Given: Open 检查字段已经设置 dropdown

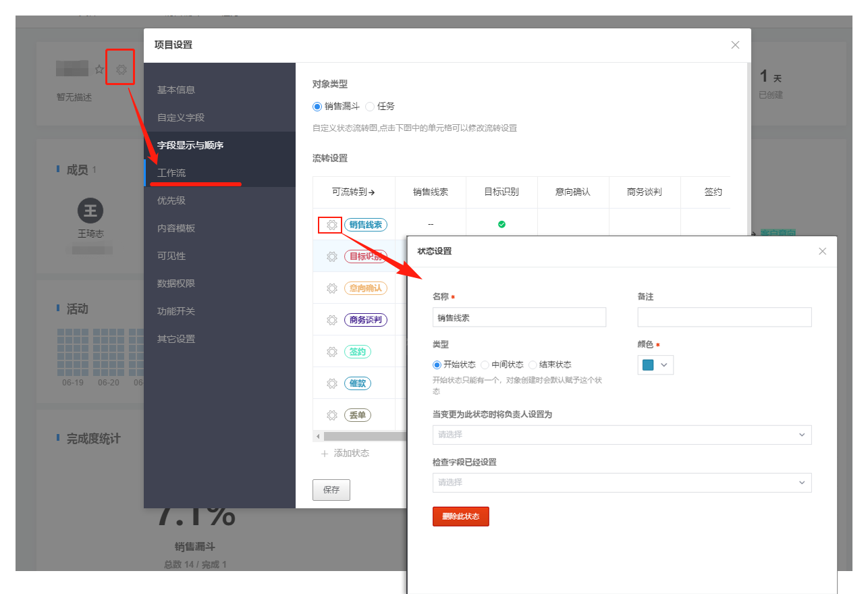Looking at the screenshot, I should point(622,483).
